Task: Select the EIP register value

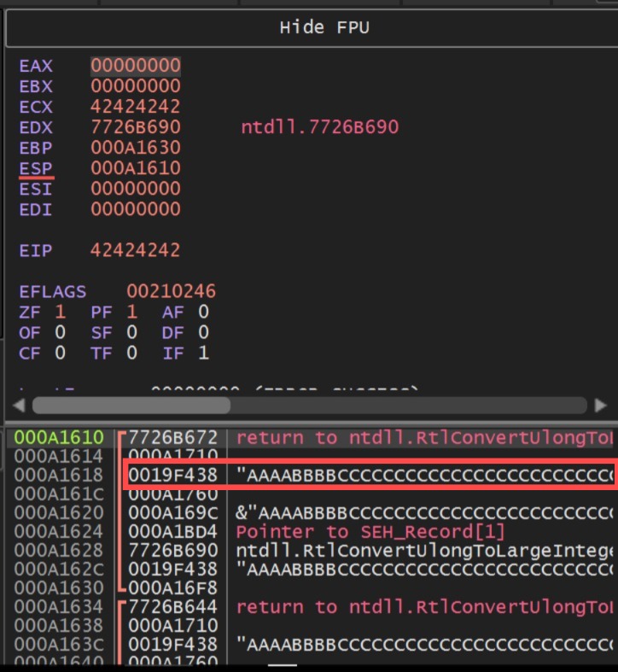Action: pyautogui.click(x=136, y=250)
